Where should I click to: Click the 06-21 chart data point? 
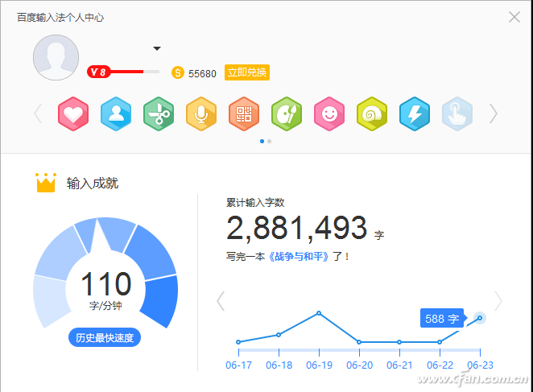399,342
